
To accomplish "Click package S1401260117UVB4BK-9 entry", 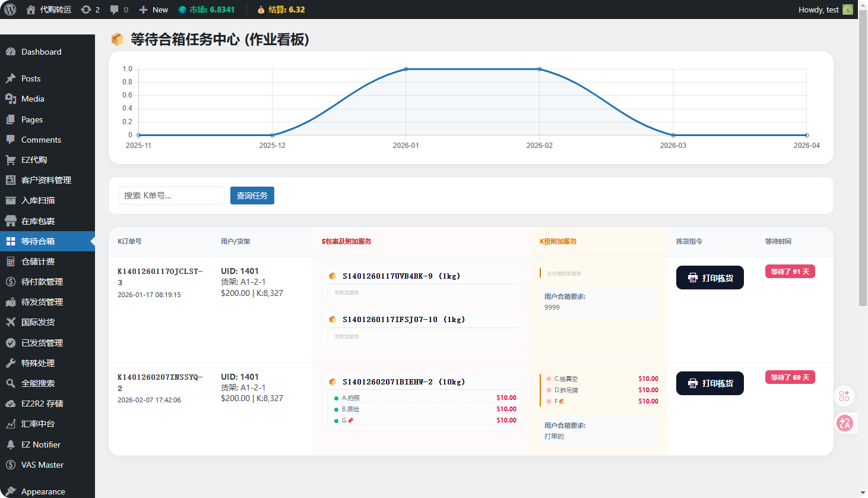I will point(401,276).
